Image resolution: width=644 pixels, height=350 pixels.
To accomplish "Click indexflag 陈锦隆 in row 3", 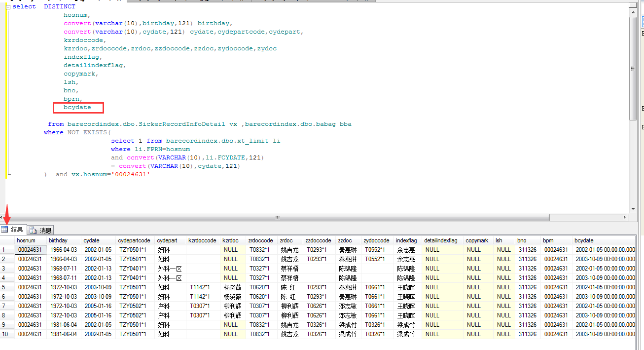I will pyautogui.click(x=408, y=269).
